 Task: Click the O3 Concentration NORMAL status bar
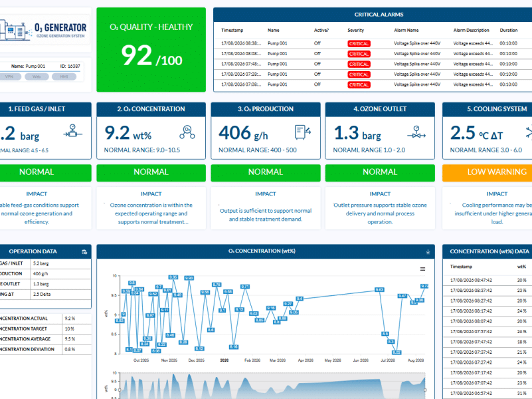[151, 172]
